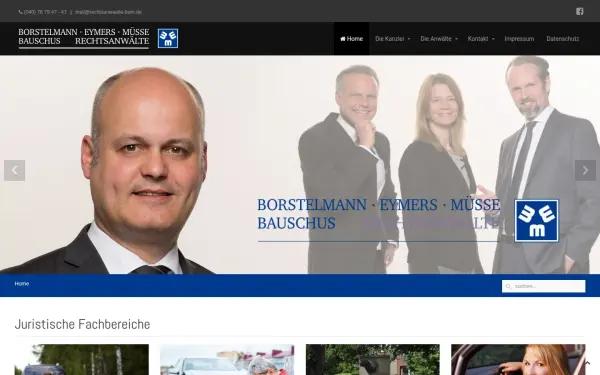Open the Impressum page
This screenshot has height=375, width=600.
[x=519, y=39]
